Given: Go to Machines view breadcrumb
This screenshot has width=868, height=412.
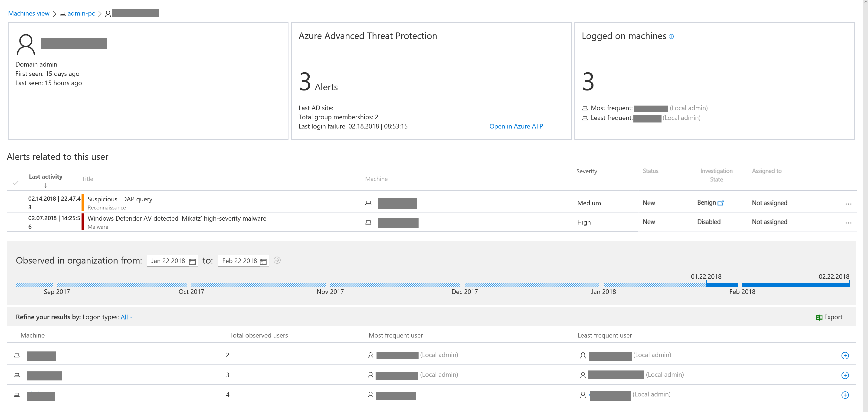Looking at the screenshot, I should click(29, 13).
